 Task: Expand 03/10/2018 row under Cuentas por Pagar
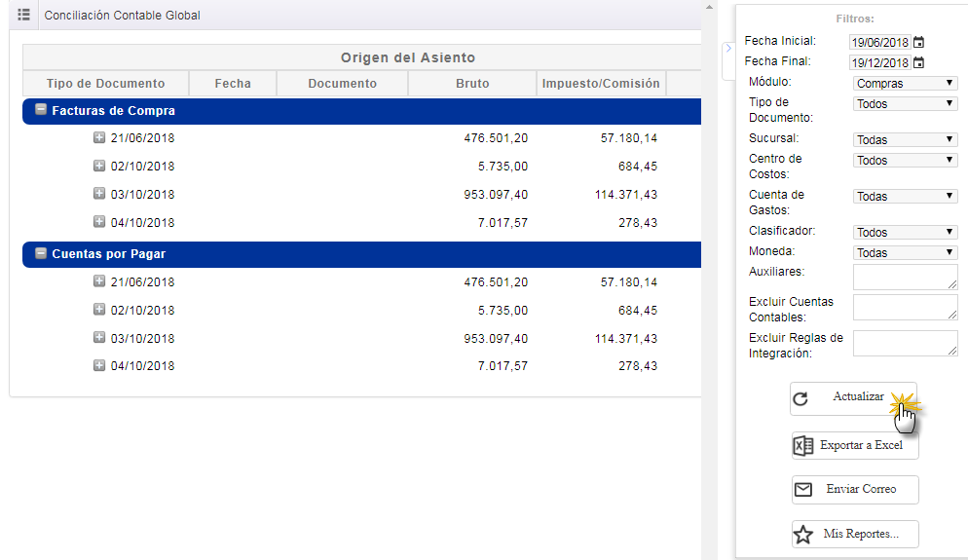[98, 338]
